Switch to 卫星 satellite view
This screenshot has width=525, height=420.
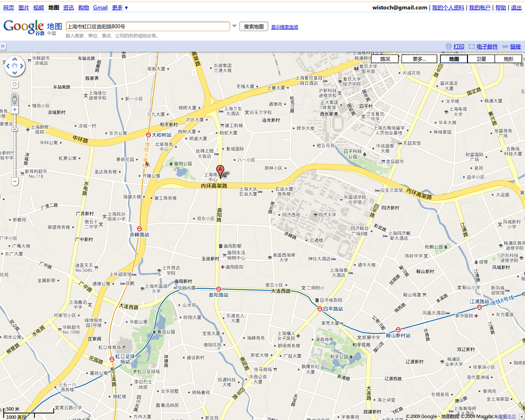(x=481, y=59)
